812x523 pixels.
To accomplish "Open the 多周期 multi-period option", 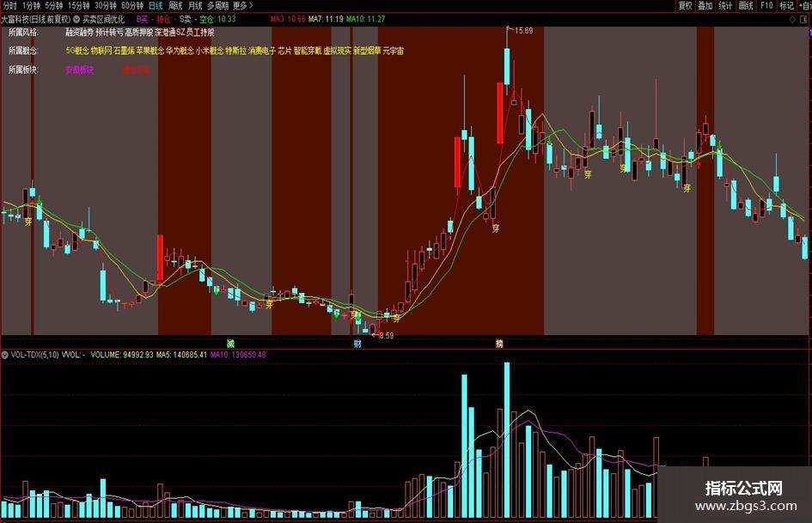I will pyautogui.click(x=217, y=6).
